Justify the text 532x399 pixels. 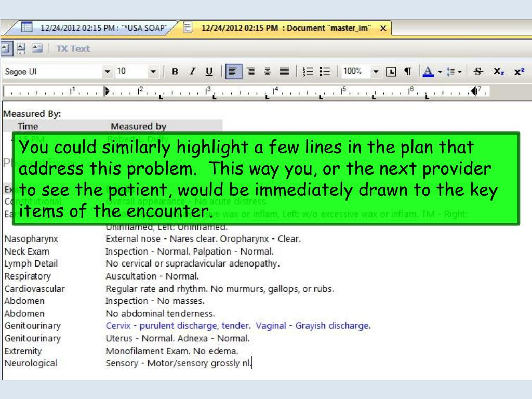point(284,72)
